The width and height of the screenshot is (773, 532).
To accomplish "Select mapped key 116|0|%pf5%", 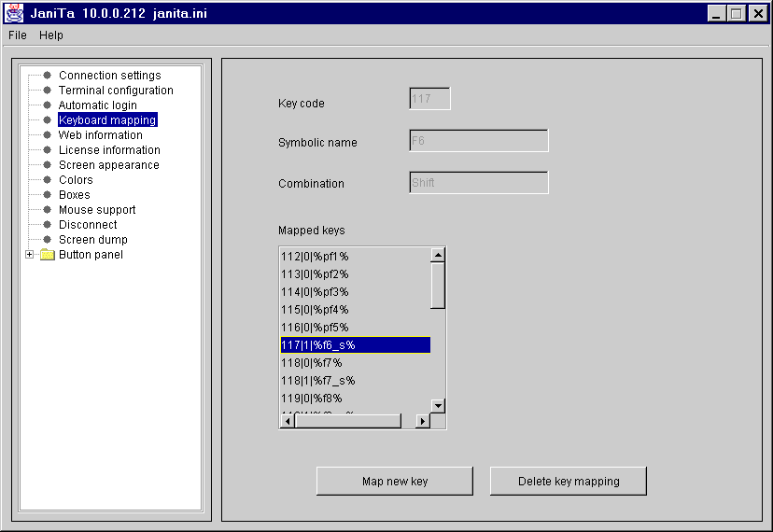I will tap(355, 328).
